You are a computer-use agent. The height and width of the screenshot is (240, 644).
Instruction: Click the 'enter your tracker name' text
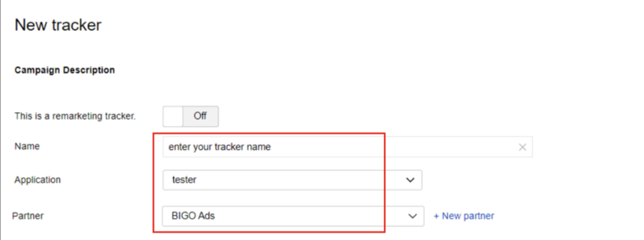(219, 147)
